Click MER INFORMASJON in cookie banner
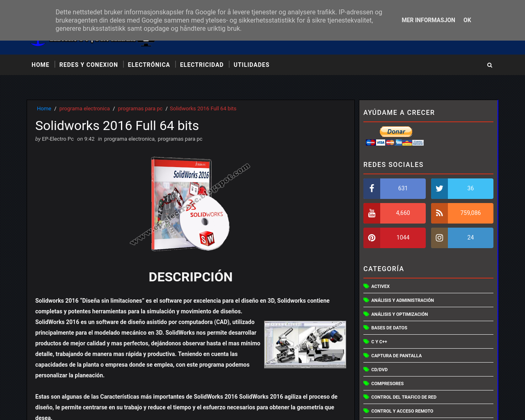This screenshot has height=420, width=525. point(428,20)
